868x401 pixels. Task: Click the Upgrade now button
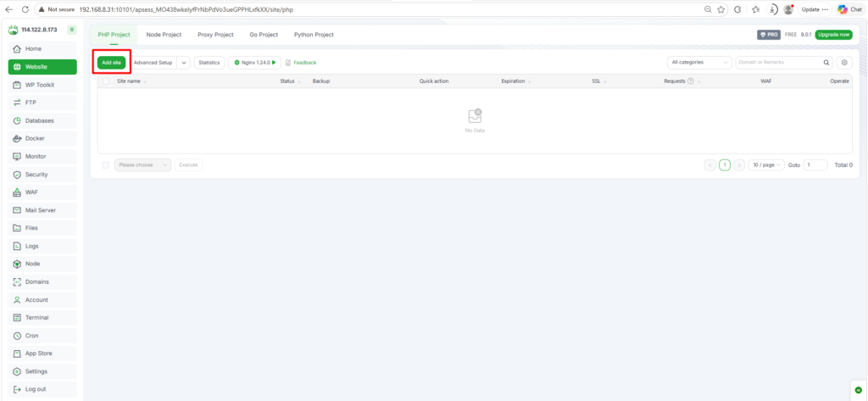[833, 35]
